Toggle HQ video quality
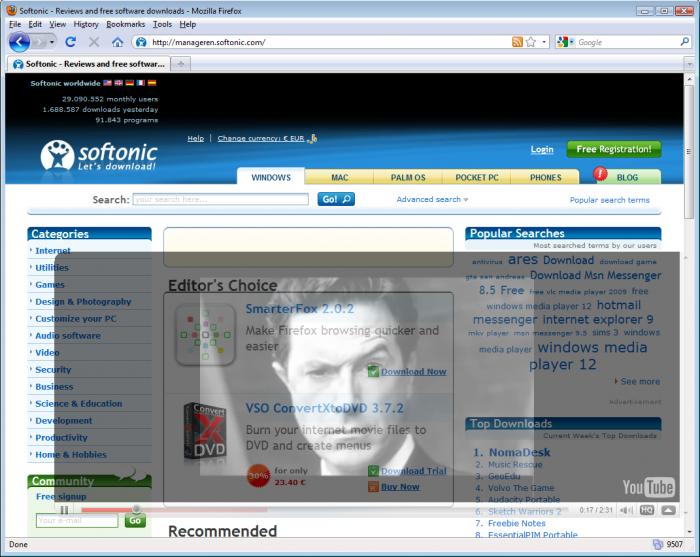This screenshot has height=557, width=700. (x=647, y=510)
